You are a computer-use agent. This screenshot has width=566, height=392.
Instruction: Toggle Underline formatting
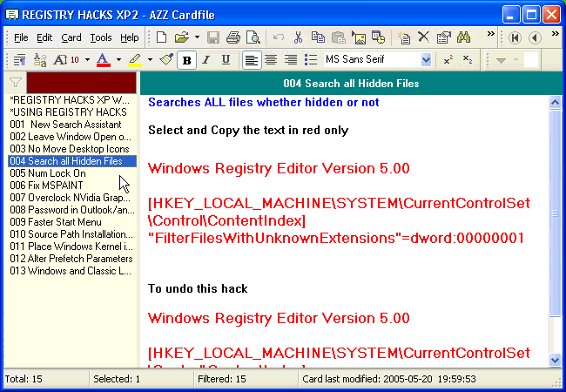pyautogui.click(x=226, y=59)
